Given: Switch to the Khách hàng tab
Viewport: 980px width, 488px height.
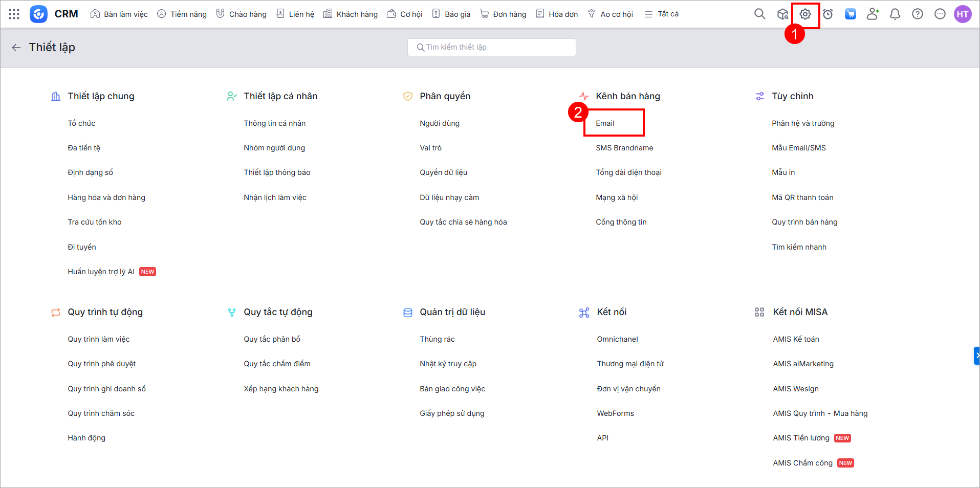Looking at the screenshot, I should coord(351,14).
